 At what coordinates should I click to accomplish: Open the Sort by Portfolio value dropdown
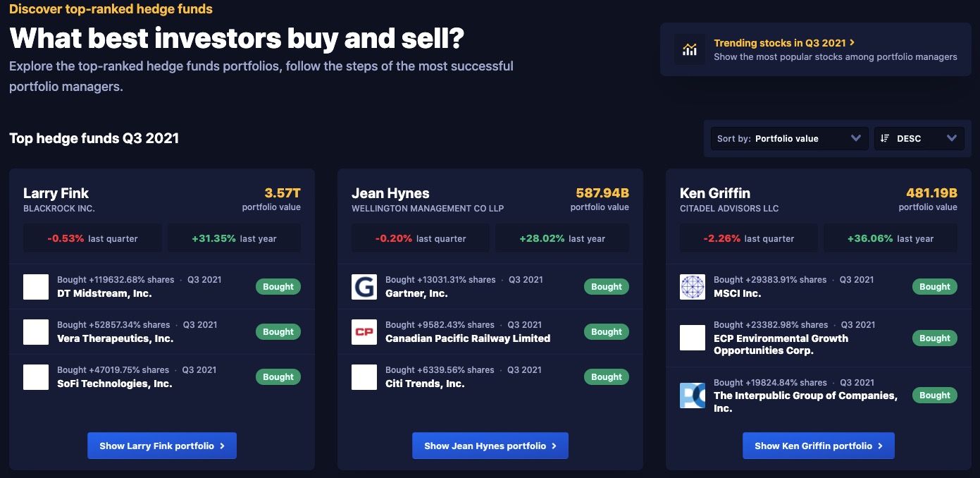click(789, 138)
